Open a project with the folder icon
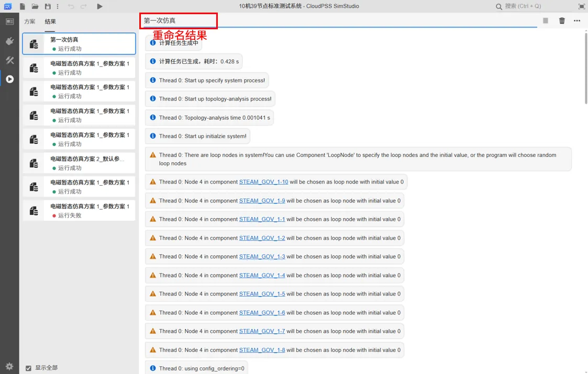The image size is (588, 374). pyautogui.click(x=35, y=6)
